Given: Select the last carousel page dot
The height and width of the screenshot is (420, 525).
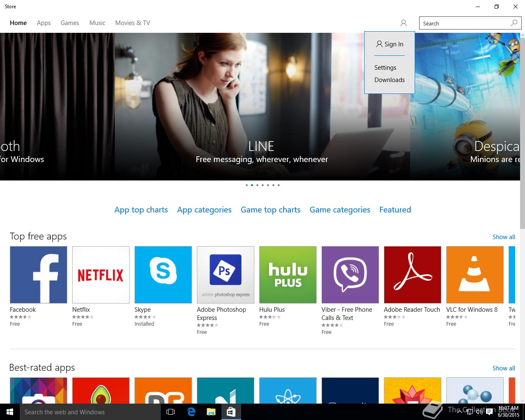Looking at the screenshot, I should click(278, 185).
